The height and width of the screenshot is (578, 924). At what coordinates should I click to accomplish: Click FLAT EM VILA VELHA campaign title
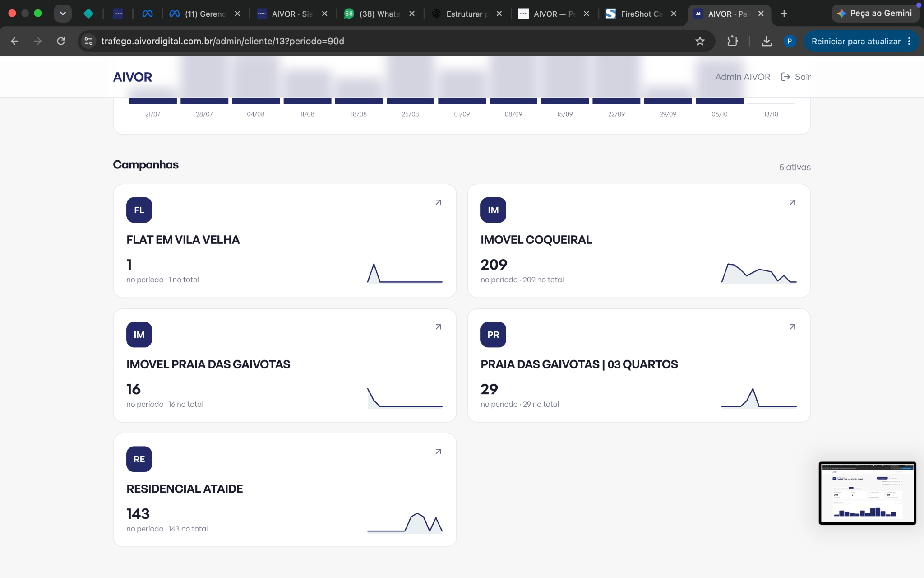tap(183, 240)
